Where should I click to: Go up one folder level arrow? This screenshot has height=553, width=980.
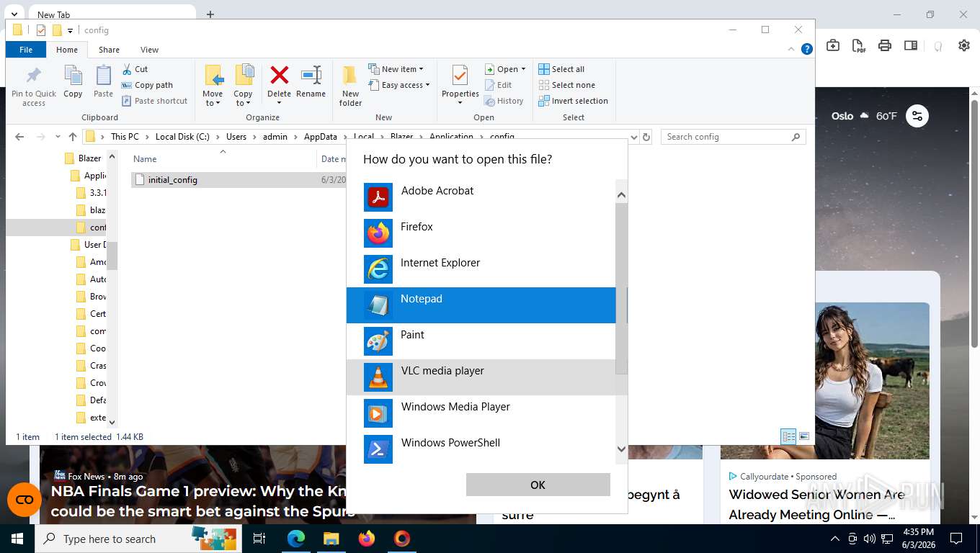coord(72,137)
